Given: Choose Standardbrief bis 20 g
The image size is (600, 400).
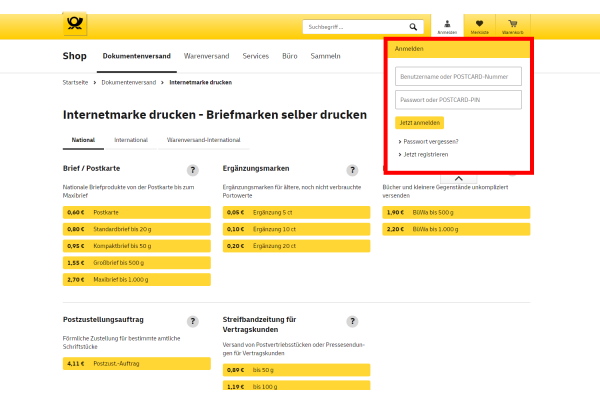Looking at the screenshot, I should [x=137, y=229].
